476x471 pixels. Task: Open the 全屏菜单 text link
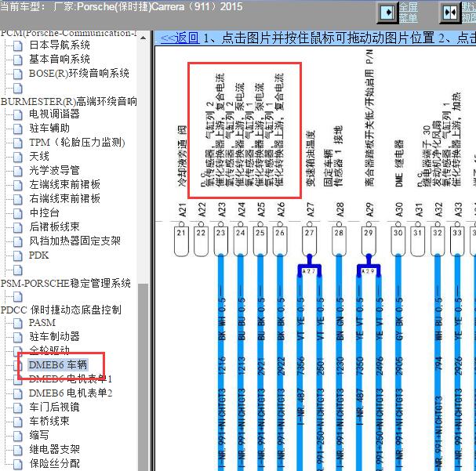click(x=408, y=13)
